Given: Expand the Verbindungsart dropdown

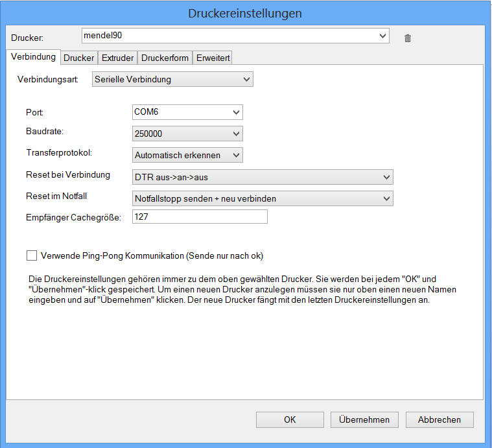Looking at the screenshot, I should (246, 79).
